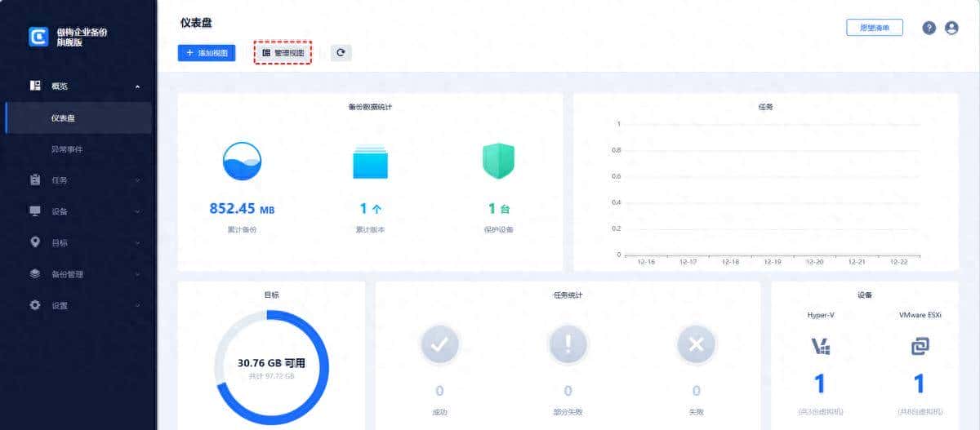
Task: Expand the 目标 menu chevron
Action: coord(137,243)
